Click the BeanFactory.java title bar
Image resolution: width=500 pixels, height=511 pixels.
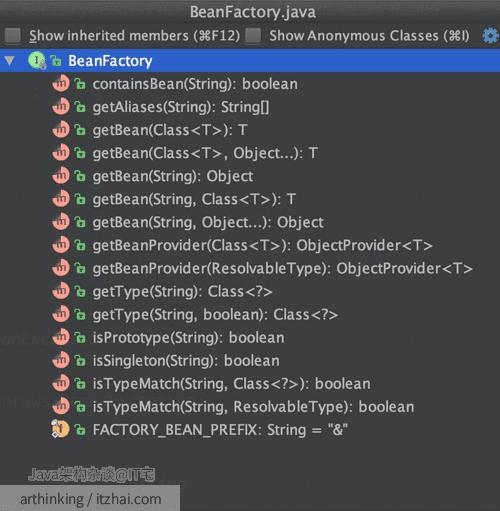point(250,12)
